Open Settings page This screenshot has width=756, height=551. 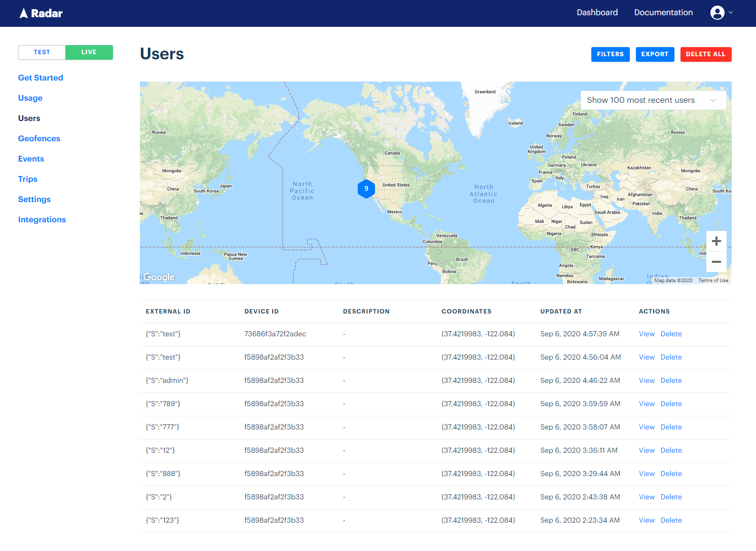pos(34,199)
